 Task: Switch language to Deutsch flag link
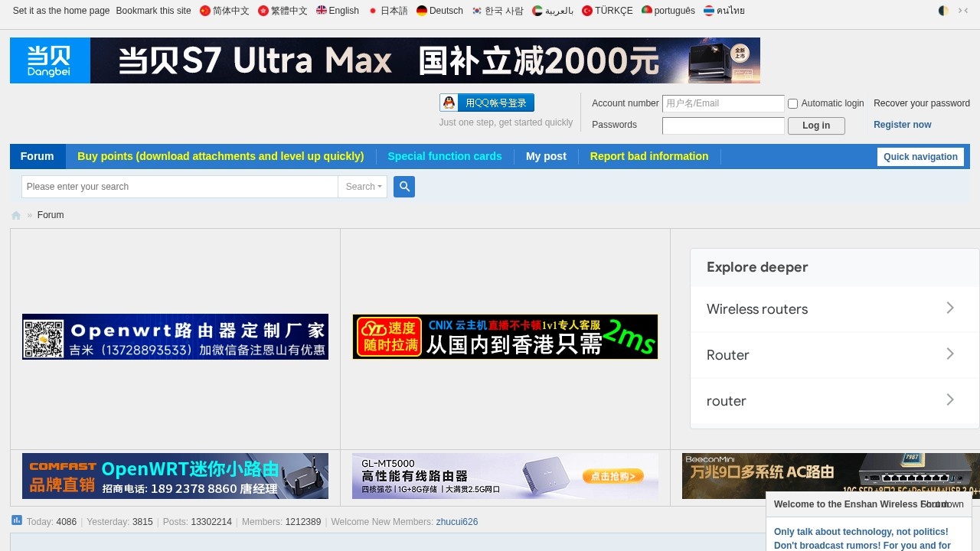pyautogui.click(x=439, y=11)
